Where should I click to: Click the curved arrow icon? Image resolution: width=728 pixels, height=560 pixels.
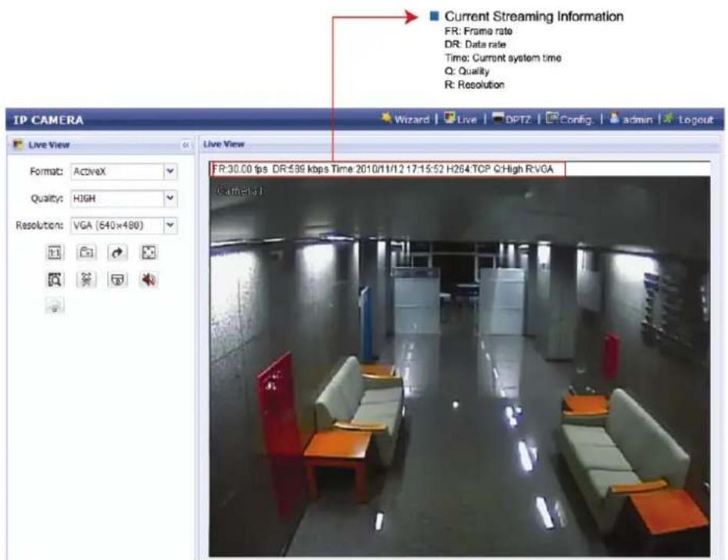117,252
